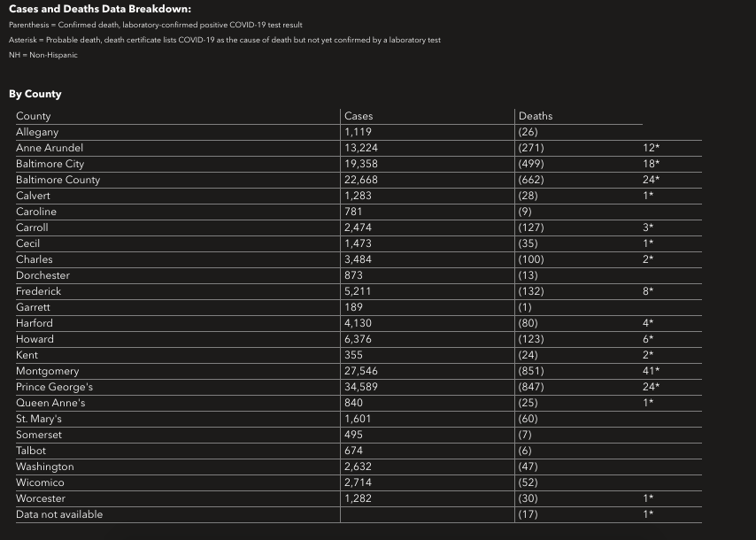The width and height of the screenshot is (756, 540).
Task: Select the Queen Anne's county name
Action: click(x=50, y=403)
